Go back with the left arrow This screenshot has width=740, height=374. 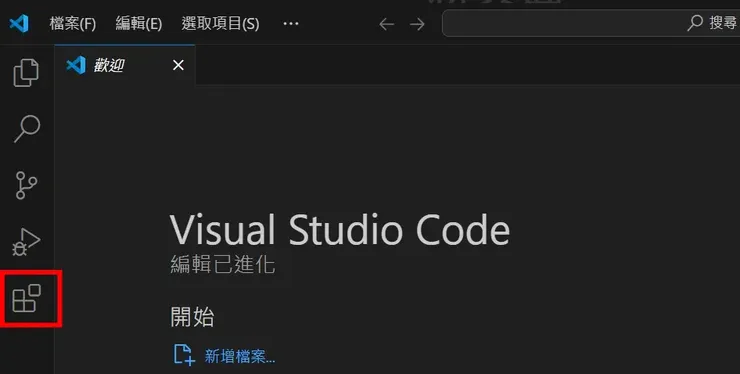387,24
